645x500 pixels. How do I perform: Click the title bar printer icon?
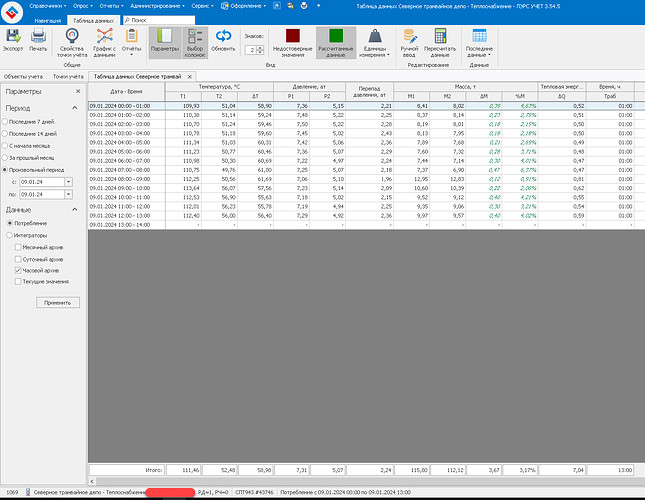[x=304, y=6]
